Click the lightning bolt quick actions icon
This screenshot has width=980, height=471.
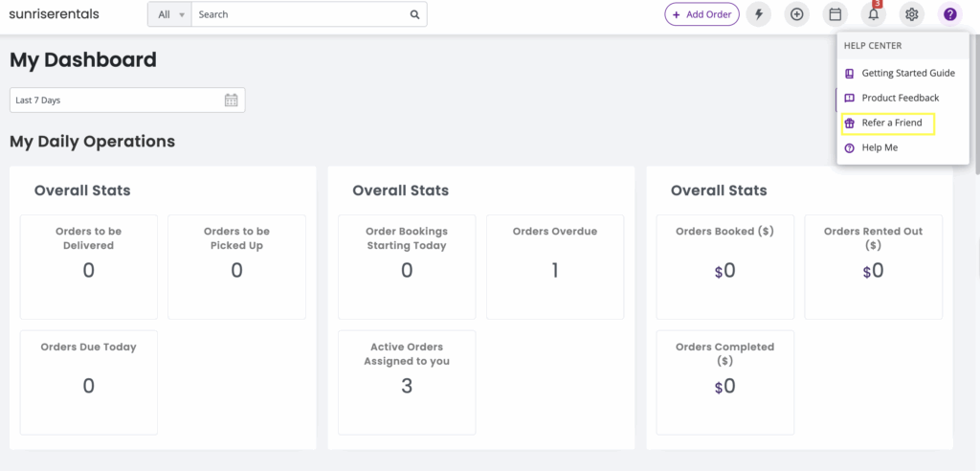pyautogui.click(x=759, y=14)
